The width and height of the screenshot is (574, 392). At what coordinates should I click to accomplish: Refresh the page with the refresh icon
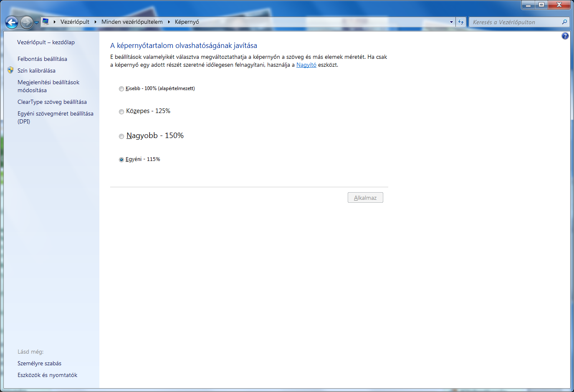(461, 22)
